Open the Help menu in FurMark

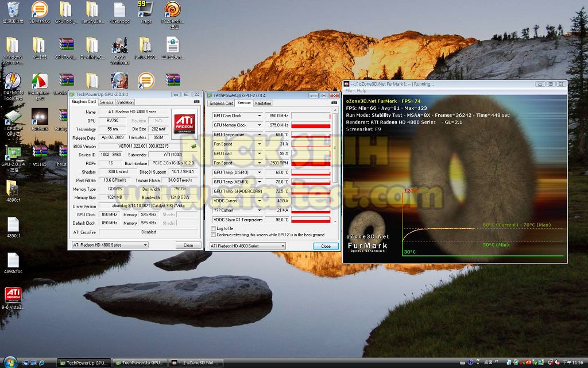(361, 91)
